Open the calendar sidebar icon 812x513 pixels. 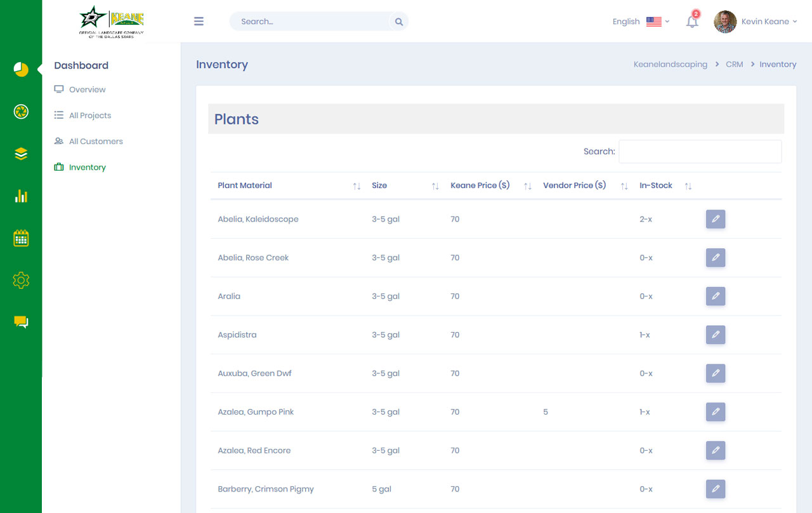click(x=21, y=238)
